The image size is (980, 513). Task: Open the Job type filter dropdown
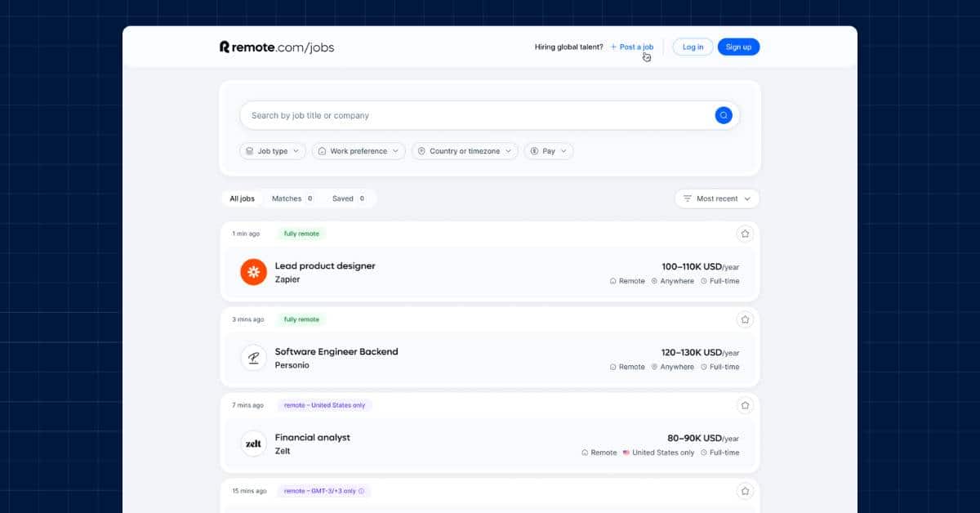coord(273,151)
